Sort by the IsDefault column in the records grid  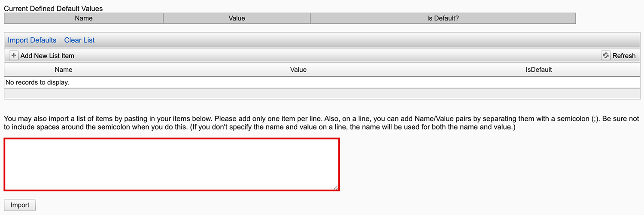539,70
